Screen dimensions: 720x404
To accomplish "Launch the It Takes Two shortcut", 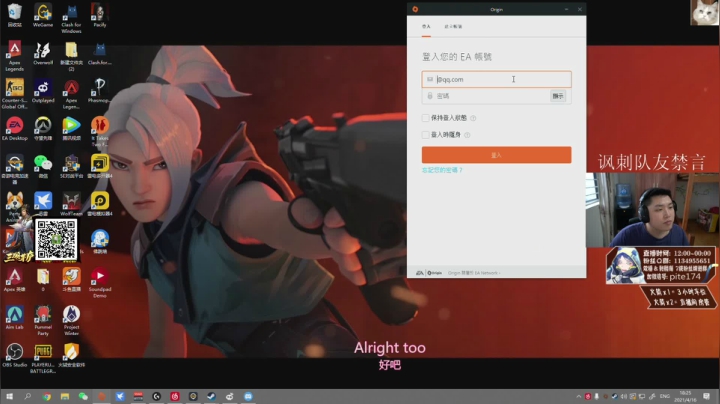I will (100, 131).
